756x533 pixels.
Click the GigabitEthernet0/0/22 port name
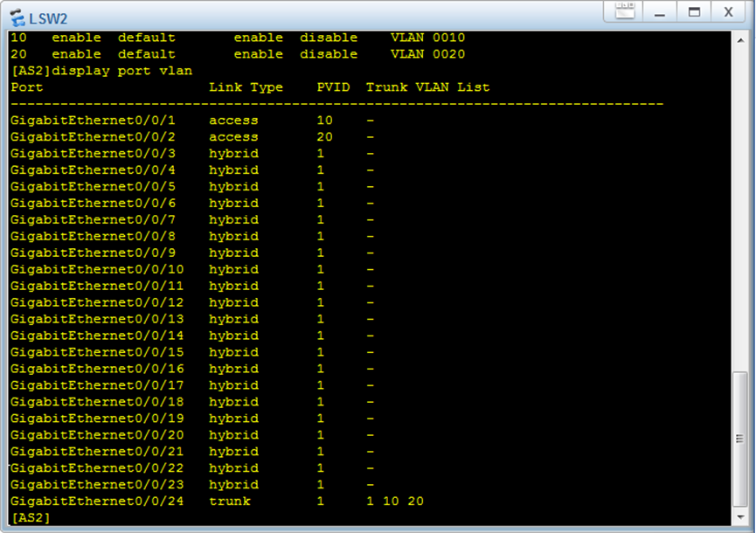[97, 468]
